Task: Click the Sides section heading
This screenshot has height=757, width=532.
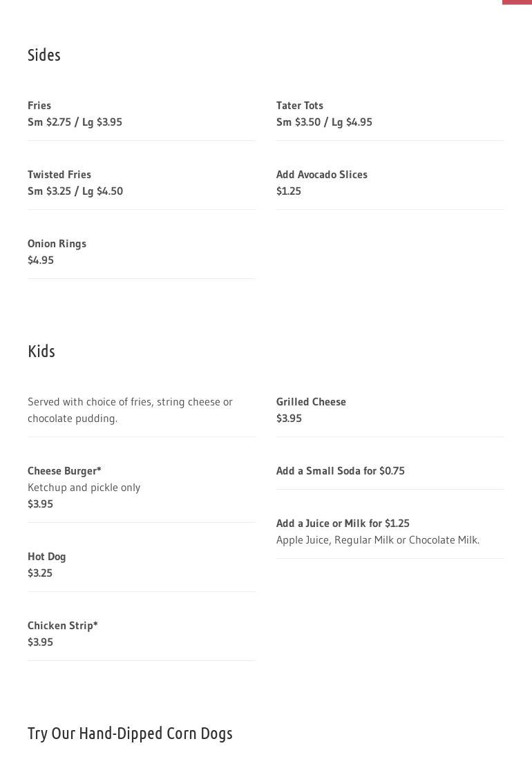Action: (44, 55)
